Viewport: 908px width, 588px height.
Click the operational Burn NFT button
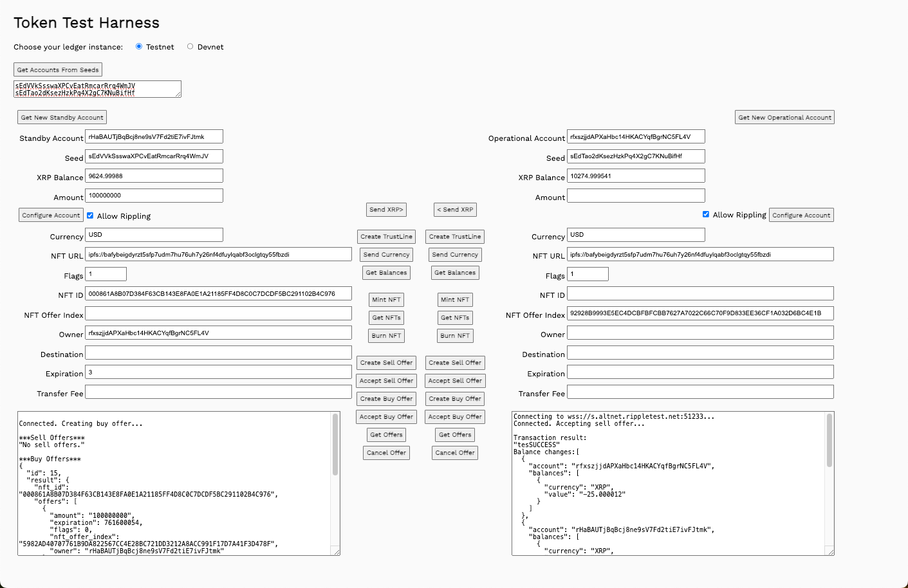[455, 336]
